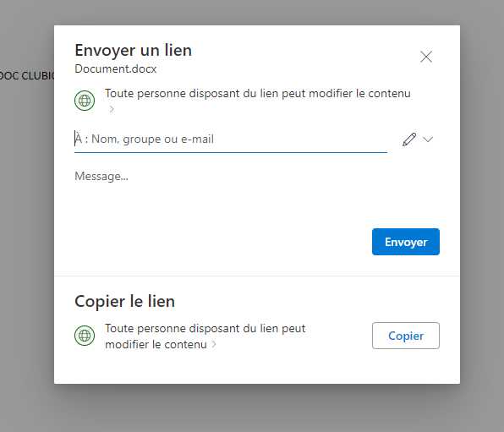The image size is (504, 432).
Task: Close the Envoyer un lien dialog
Action: (426, 57)
